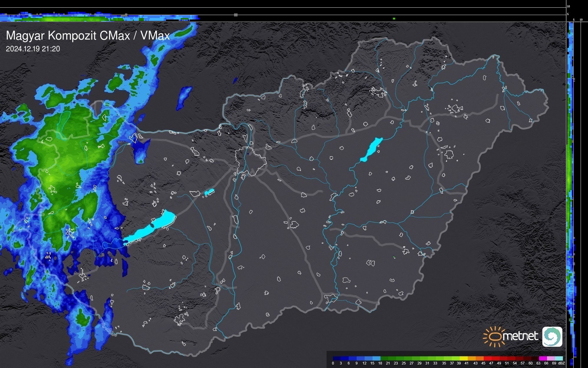Click the Budapest city outline

[x=251, y=161]
